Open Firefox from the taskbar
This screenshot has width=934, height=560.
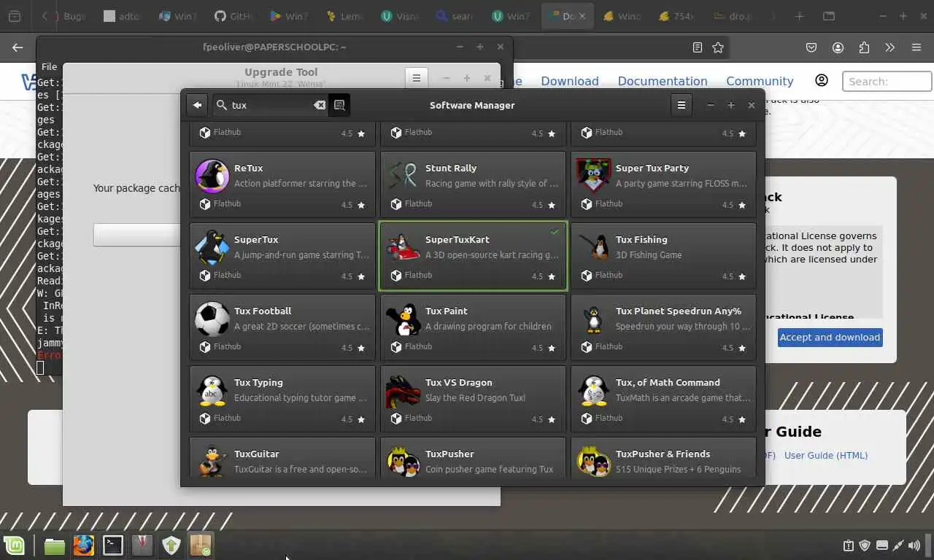click(84, 545)
